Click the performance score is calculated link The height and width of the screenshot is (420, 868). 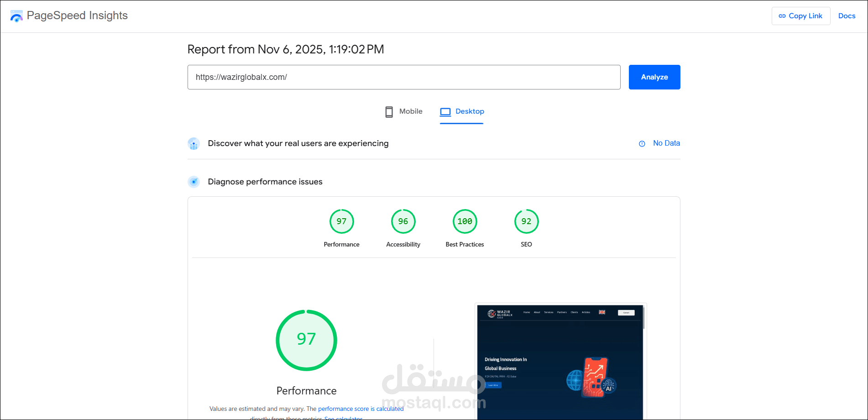pos(361,409)
